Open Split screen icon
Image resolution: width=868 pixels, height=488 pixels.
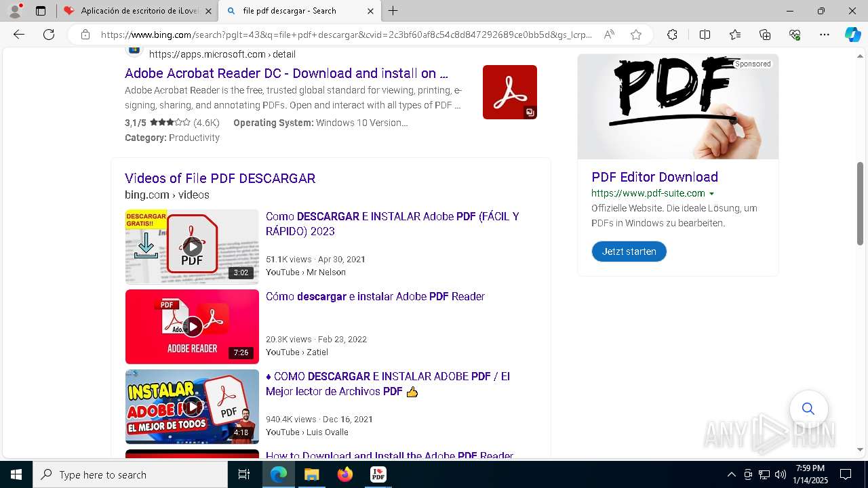click(705, 35)
